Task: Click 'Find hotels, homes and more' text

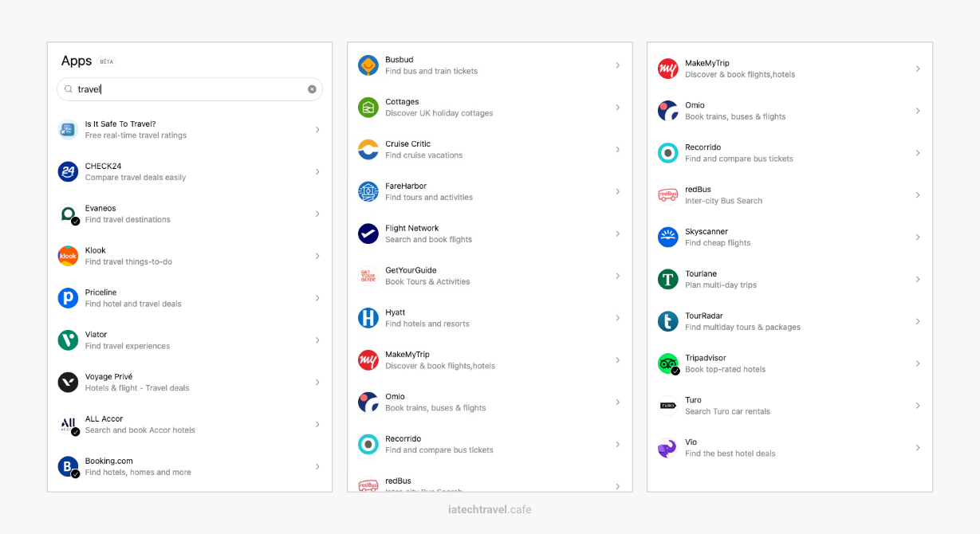Action: click(x=138, y=473)
